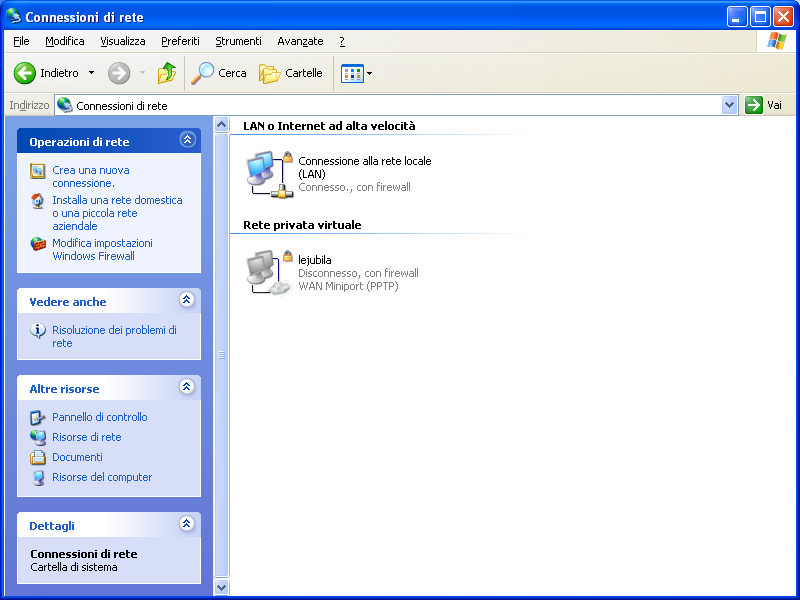Collapse the Altre risorse panel
This screenshot has width=800, height=600.
coord(187,387)
